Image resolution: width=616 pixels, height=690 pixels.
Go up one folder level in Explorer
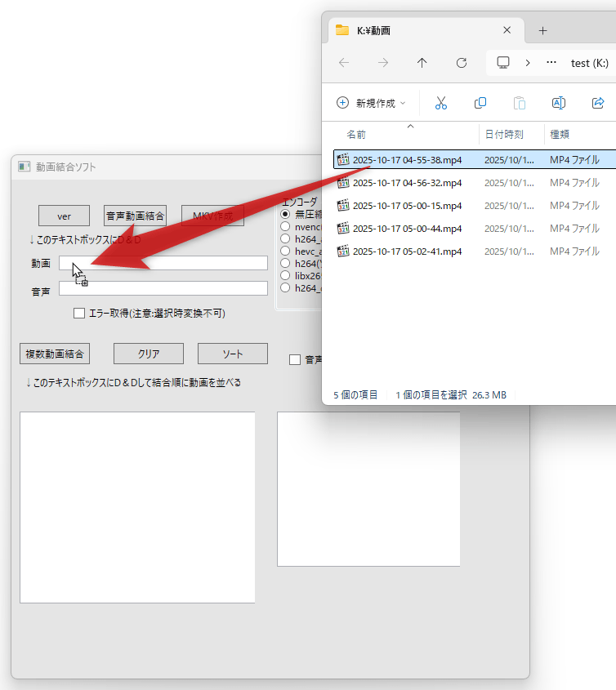(422, 63)
